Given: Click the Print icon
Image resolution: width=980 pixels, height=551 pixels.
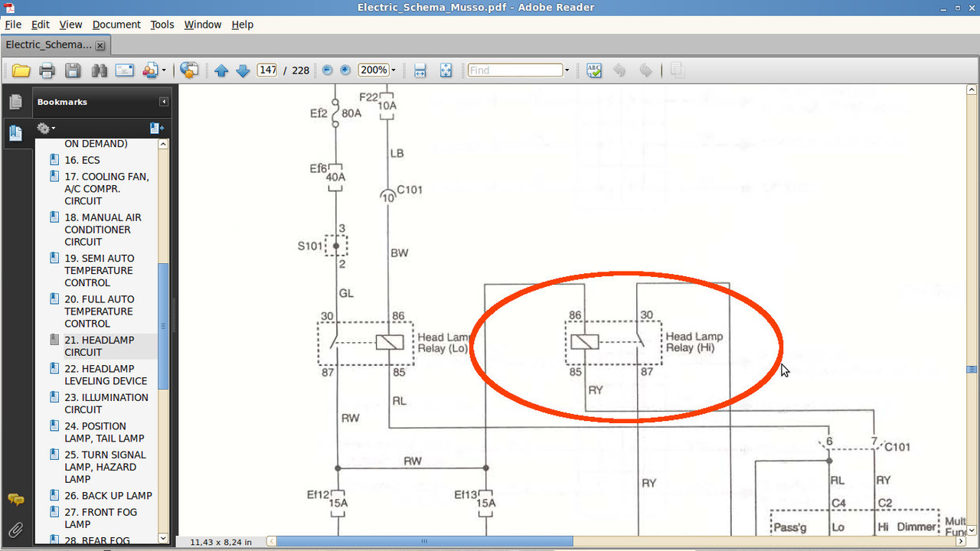Looking at the screenshot, I should (x=47, y=70).
